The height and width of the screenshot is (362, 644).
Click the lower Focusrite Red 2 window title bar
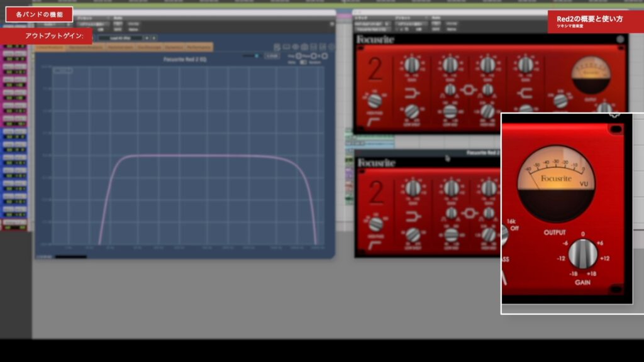[x=428, y=153]
